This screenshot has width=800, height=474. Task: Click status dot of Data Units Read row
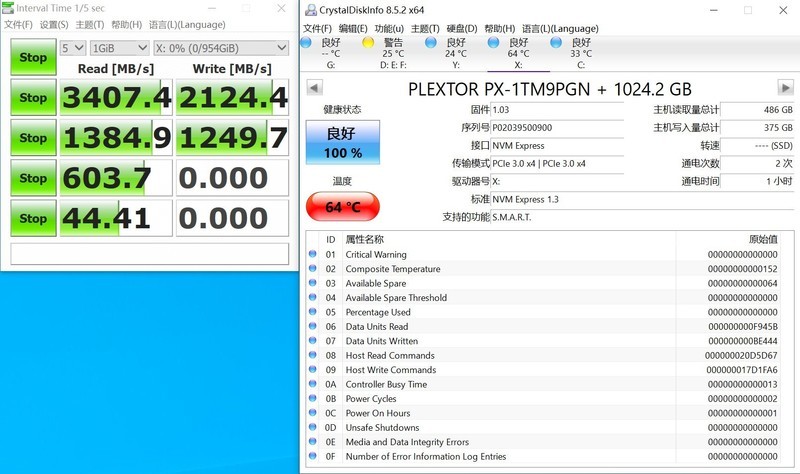click(x=313, y=326)
